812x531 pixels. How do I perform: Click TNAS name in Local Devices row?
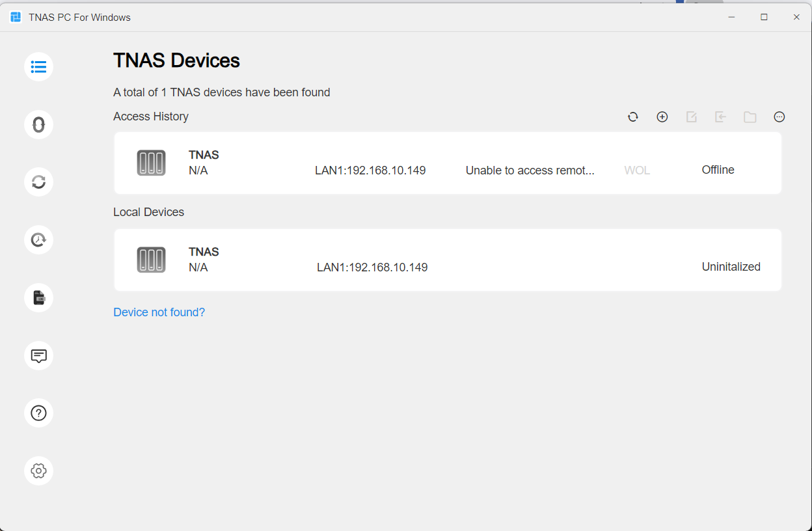204,252
